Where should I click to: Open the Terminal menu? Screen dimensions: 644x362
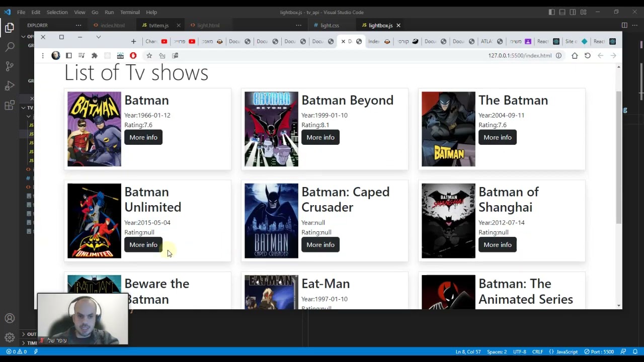130,12
